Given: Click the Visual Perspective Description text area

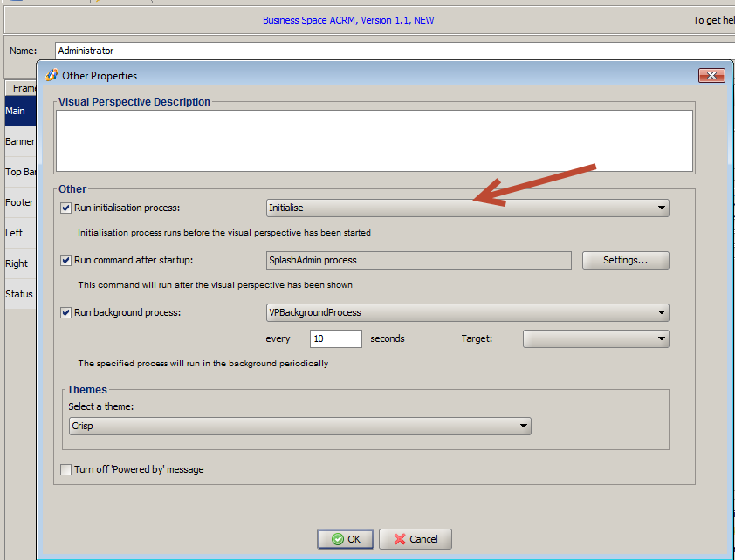Looking at the screenshot, I should 374,141.
